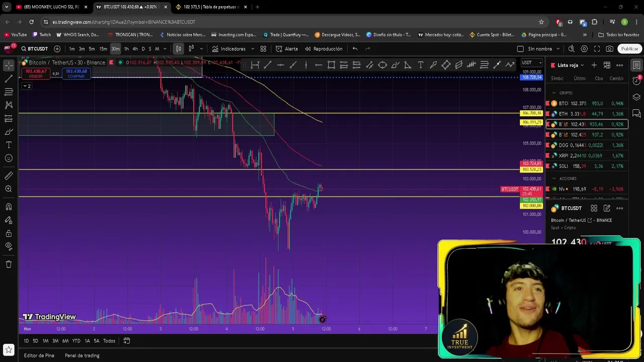This screenshot has width=644, height=362.
Task: Select the SOL row in watchlist
Action: (x=587, y=166)
